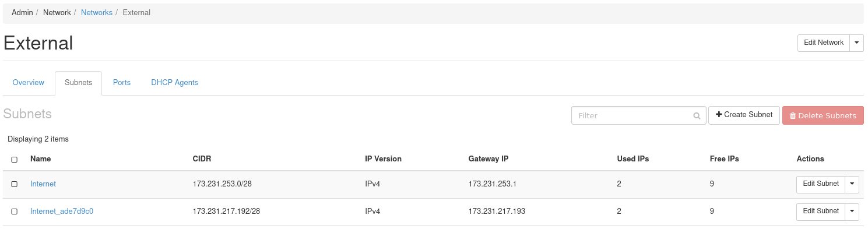The image size is (868, 229).
Task: Go to Networks in the breadcrumb
Action: click(97, 12)
